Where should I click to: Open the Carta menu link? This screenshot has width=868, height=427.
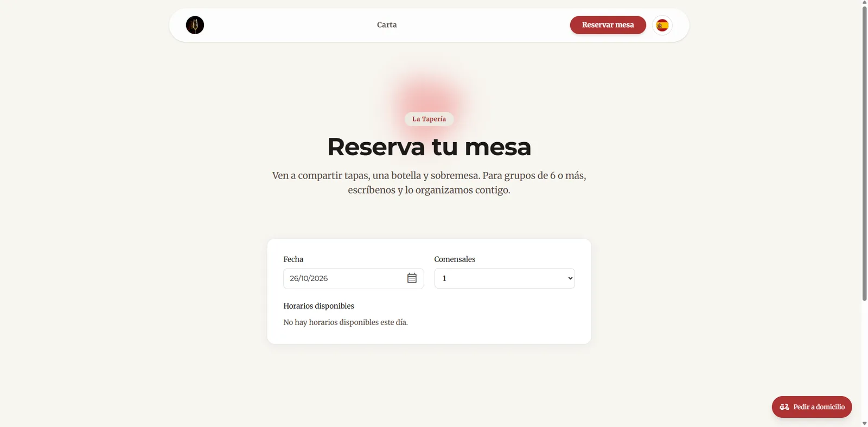coord(387,25)
